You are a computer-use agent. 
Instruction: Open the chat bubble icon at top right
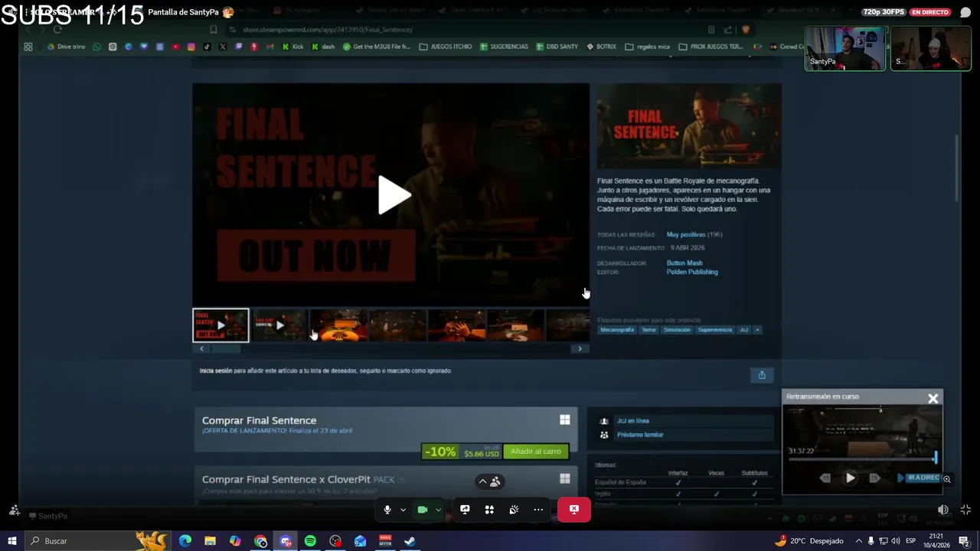(x=965, y=12)
